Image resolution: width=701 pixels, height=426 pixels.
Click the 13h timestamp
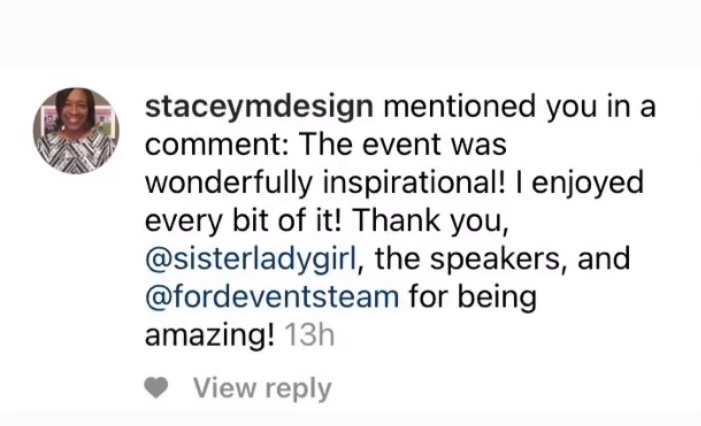click(309, 335)
